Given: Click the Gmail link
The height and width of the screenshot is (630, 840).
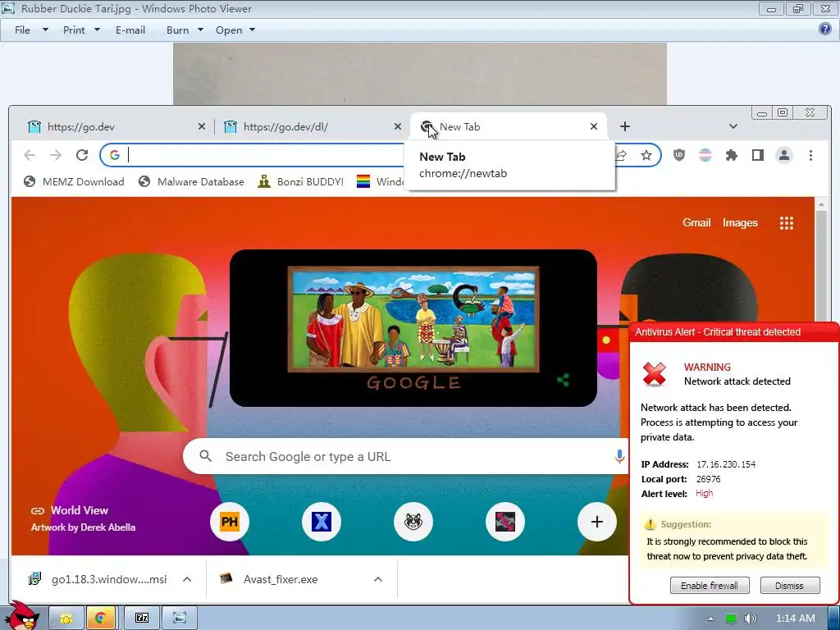Looking at the screenshot, I should click(696, 223).
